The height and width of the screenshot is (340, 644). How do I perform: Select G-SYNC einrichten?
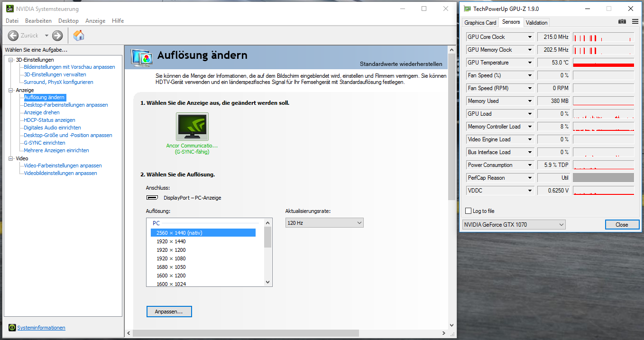(45, 143)
